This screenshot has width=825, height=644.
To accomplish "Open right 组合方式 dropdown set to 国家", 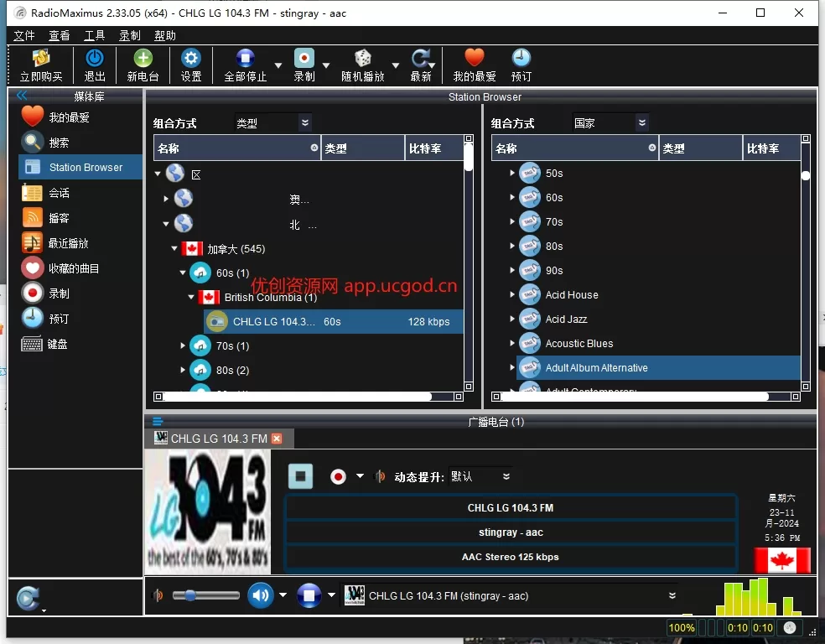I will pyautogui.click(x=611, y=122).
